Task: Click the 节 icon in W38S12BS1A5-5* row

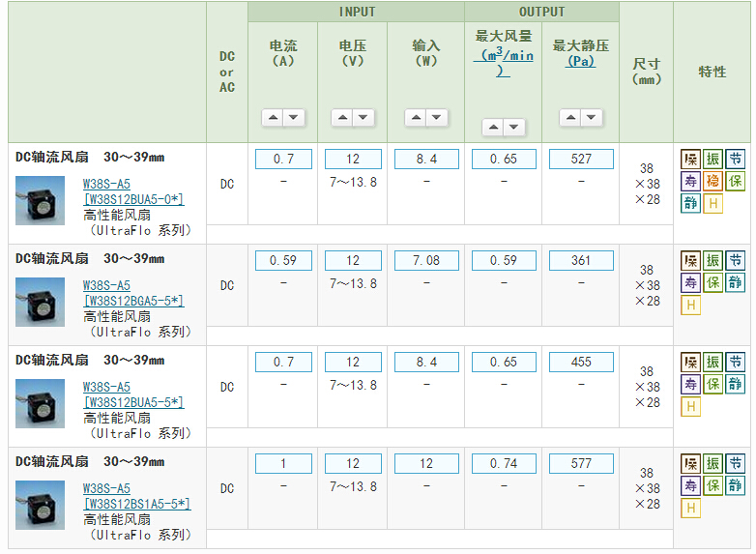Action: point(736,464)
